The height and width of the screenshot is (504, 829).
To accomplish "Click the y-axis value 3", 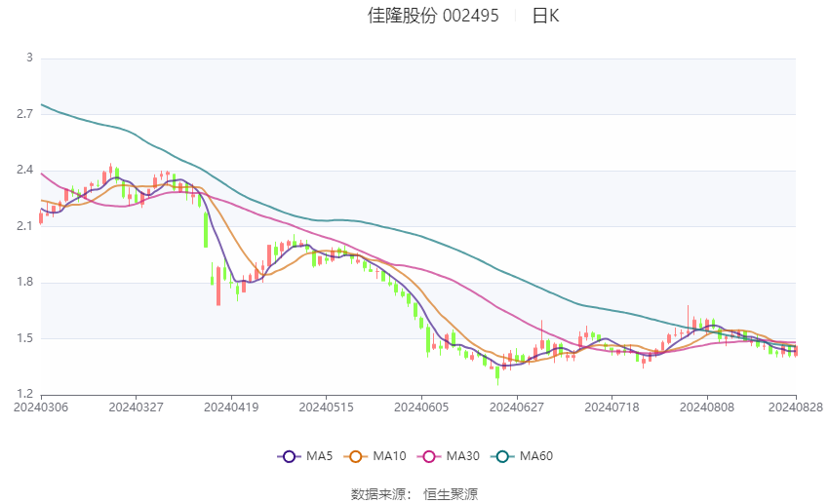I will click(x=29, y=58).
